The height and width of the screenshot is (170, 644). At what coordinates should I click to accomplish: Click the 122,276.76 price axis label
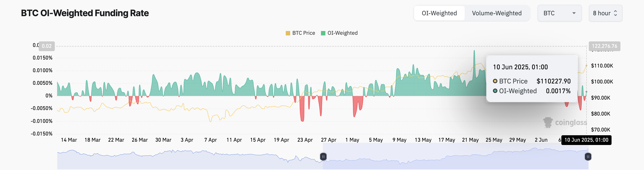(604, 46)
